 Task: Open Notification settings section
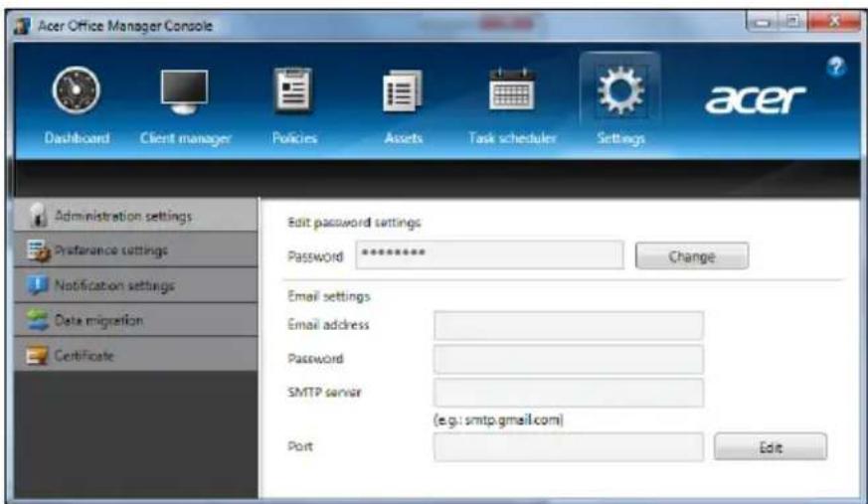(x=135, y=285)
